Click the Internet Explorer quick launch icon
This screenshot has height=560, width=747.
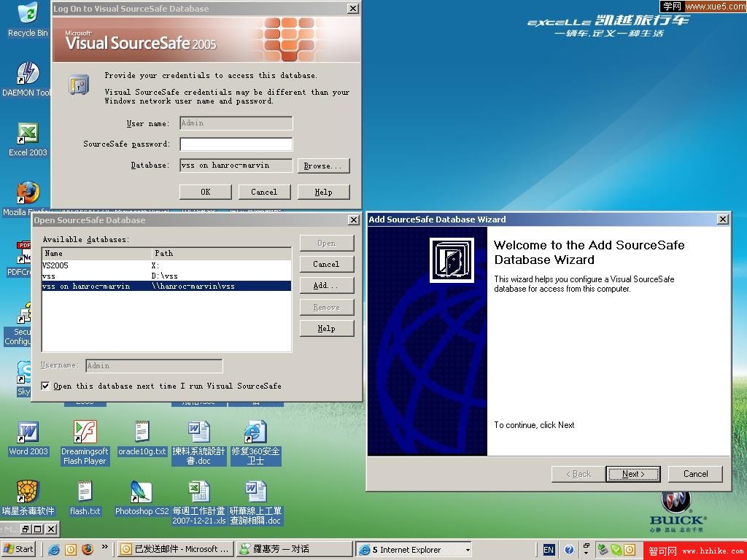(54, 549)
